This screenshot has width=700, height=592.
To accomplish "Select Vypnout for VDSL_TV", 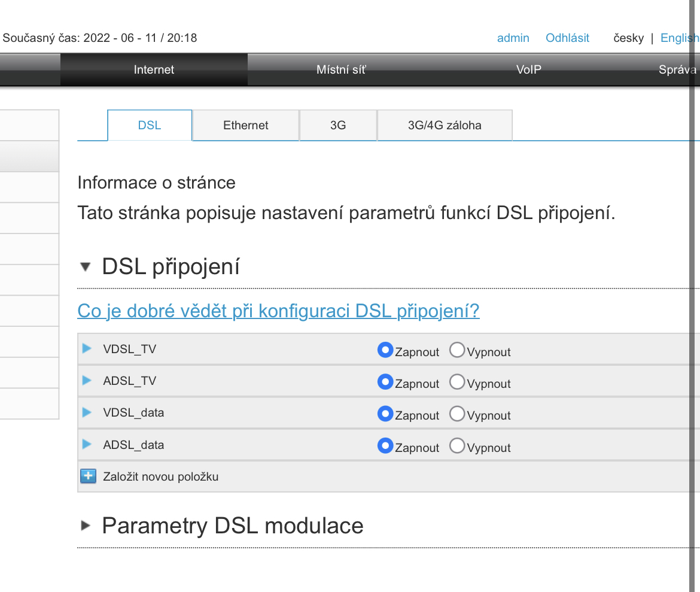I will [457, 350].
